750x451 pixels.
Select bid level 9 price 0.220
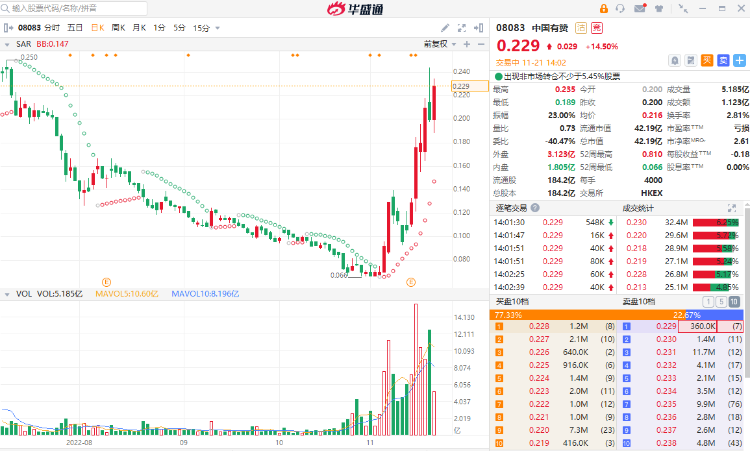click(539, 430)
